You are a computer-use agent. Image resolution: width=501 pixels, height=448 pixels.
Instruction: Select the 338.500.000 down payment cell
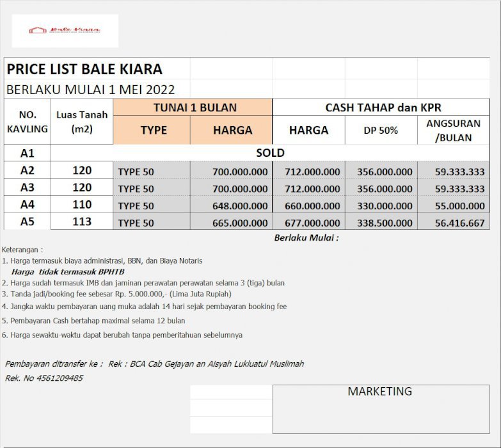coord(381,223)
